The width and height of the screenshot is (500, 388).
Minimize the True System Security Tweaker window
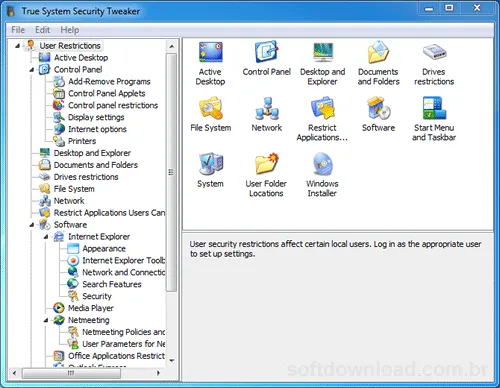(x=429, y=9)
